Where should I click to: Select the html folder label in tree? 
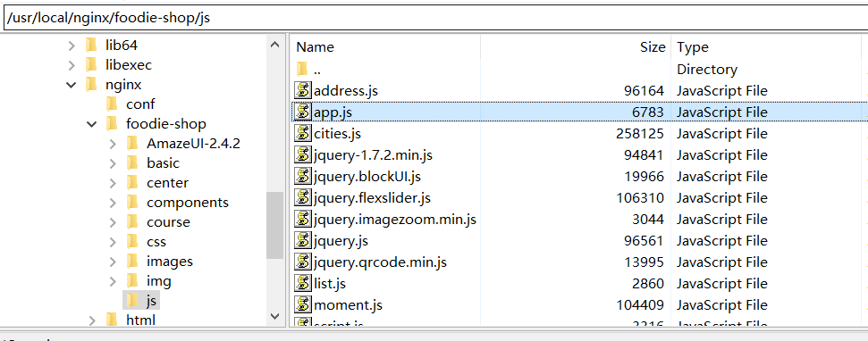coord(140,320)
